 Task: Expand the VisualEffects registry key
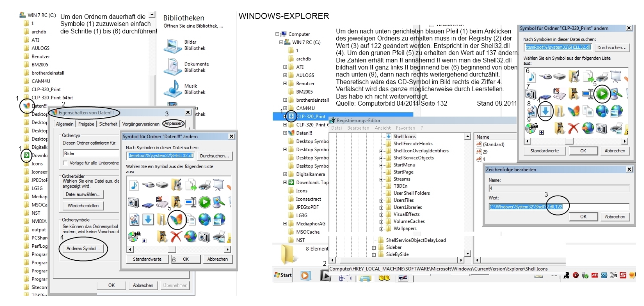[381, 215]
